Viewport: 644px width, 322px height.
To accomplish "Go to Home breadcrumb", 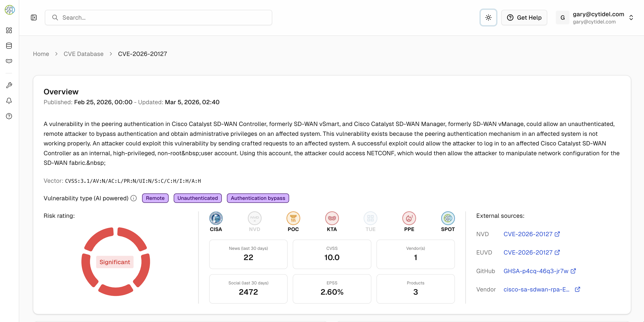I will click(41, 54).
